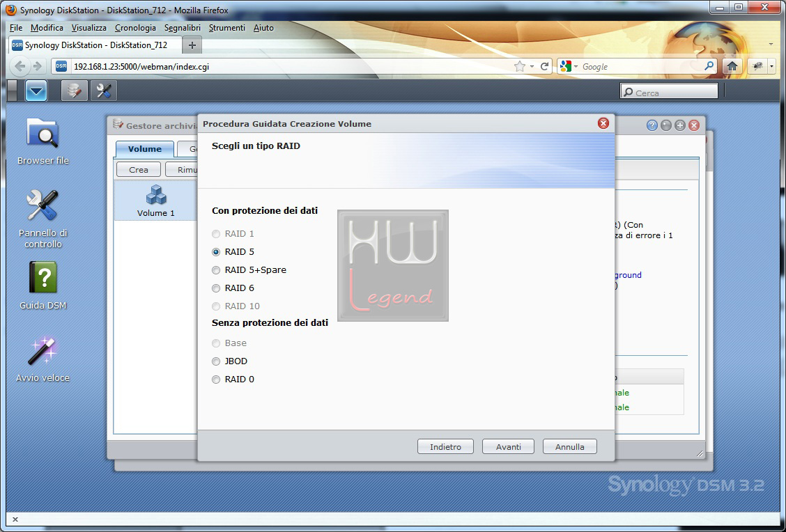Image resolution: width=786 pixels, height=532 pixels.
Task: Go to Firefox home page
Action: (732, 66)
